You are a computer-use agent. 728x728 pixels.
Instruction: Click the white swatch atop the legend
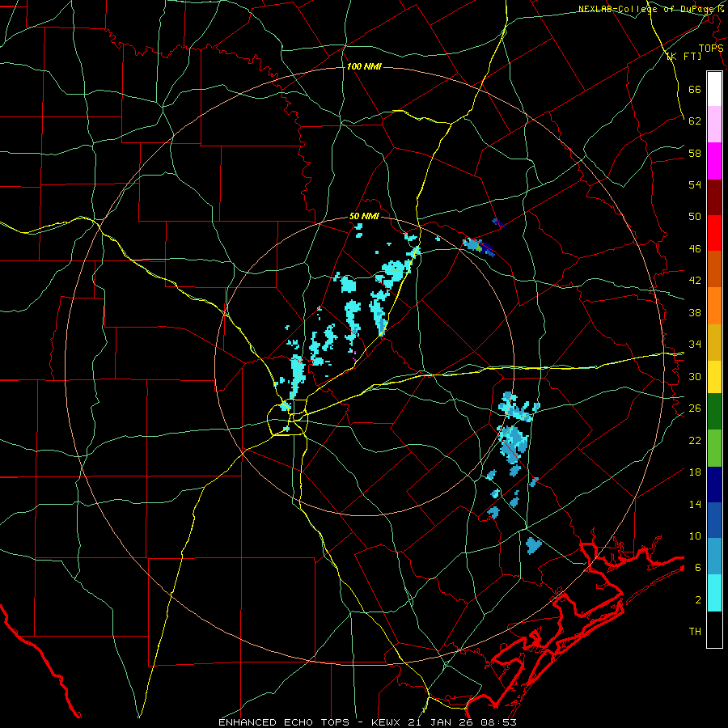pos(714,89)
